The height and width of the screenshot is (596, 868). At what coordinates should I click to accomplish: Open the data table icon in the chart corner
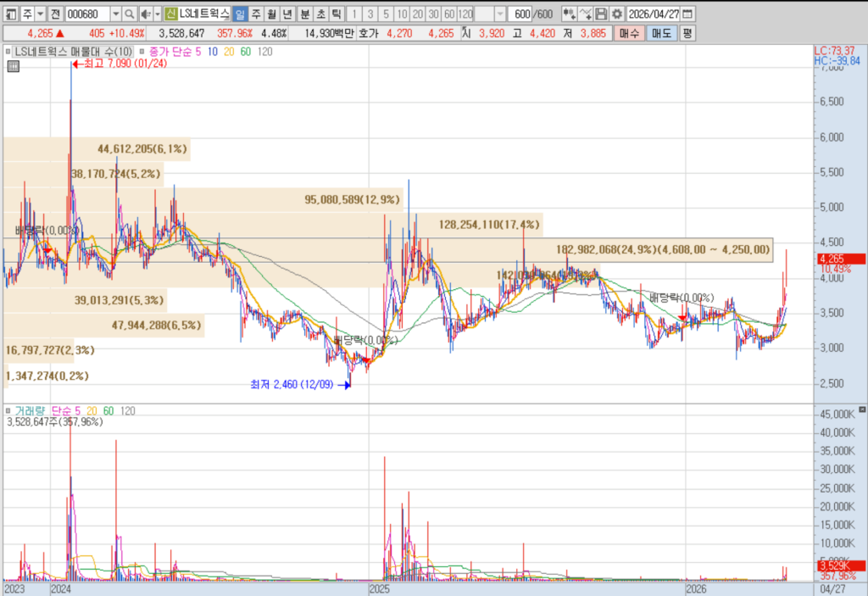click(14, 67)
